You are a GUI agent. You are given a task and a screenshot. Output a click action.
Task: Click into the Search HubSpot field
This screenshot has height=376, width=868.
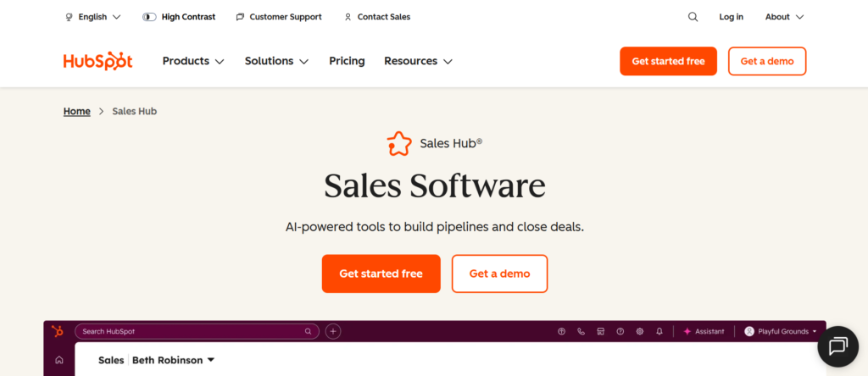[x=191, y=331]
